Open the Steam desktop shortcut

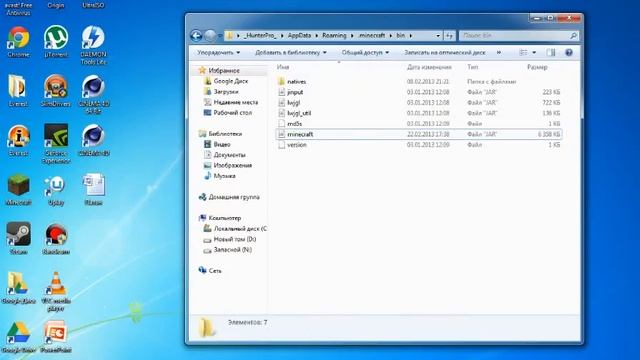click(x=18, y=239)
